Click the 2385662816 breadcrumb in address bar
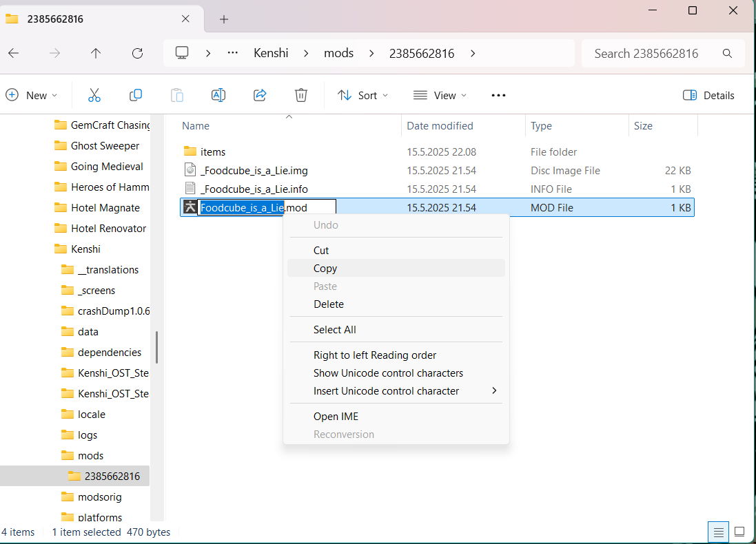 pos(421,53)
